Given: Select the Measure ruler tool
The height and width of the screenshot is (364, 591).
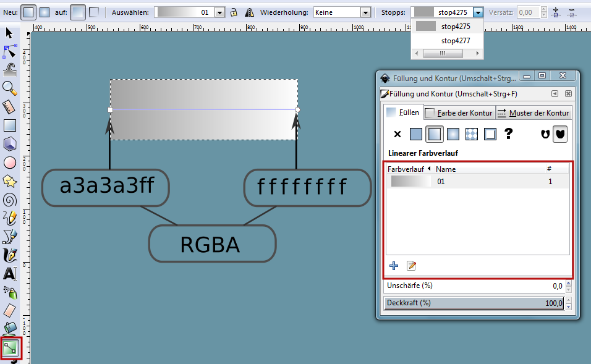Looking at the screenshot, I should point(9,107).
